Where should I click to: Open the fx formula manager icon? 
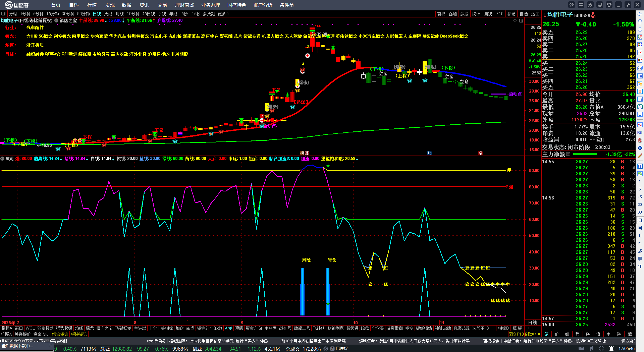pyautogui.click(x=590, y=5)
